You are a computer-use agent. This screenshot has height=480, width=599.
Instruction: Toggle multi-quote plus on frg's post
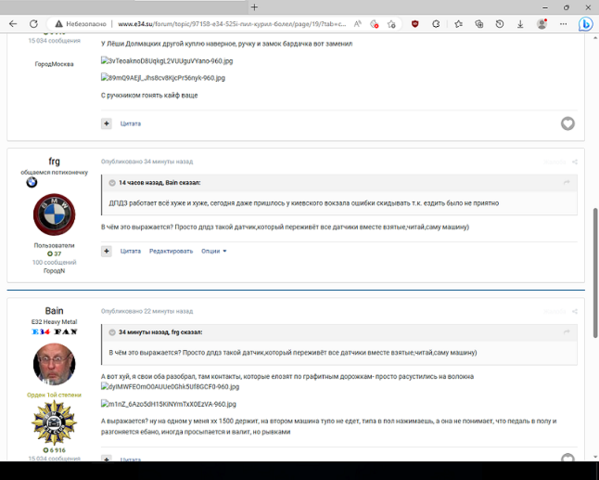[x=106, y=251]
